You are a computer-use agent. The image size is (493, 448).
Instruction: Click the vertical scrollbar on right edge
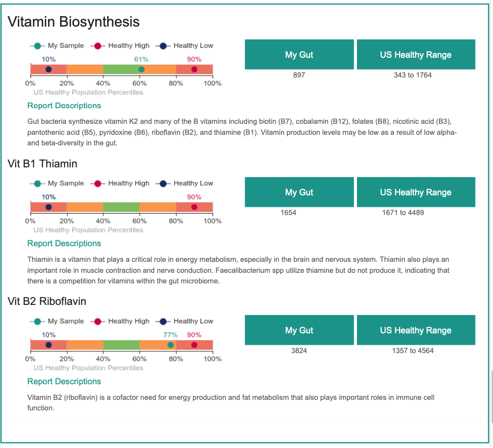[x=492, y=397]
